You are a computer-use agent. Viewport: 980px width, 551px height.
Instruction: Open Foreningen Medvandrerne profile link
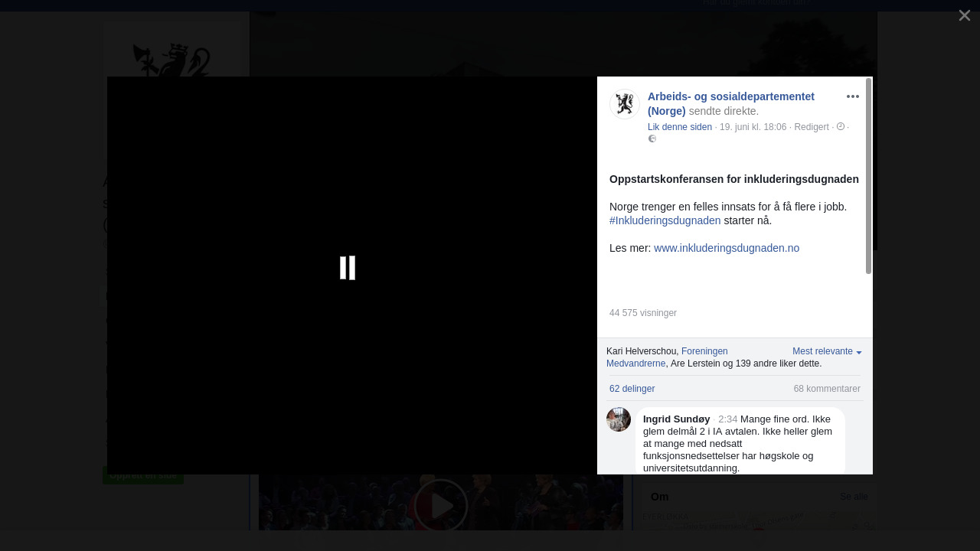point(667,357)
